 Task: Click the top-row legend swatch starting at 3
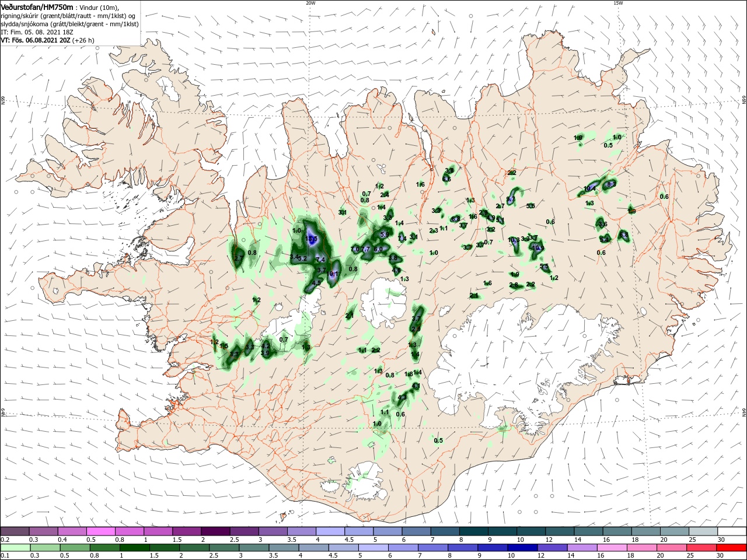pos(273,531)
